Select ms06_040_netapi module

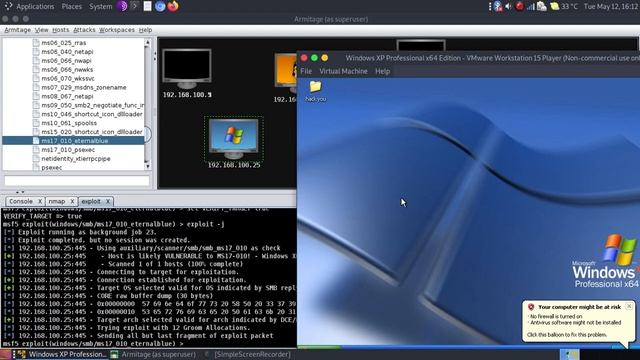(x=67, y=52)
